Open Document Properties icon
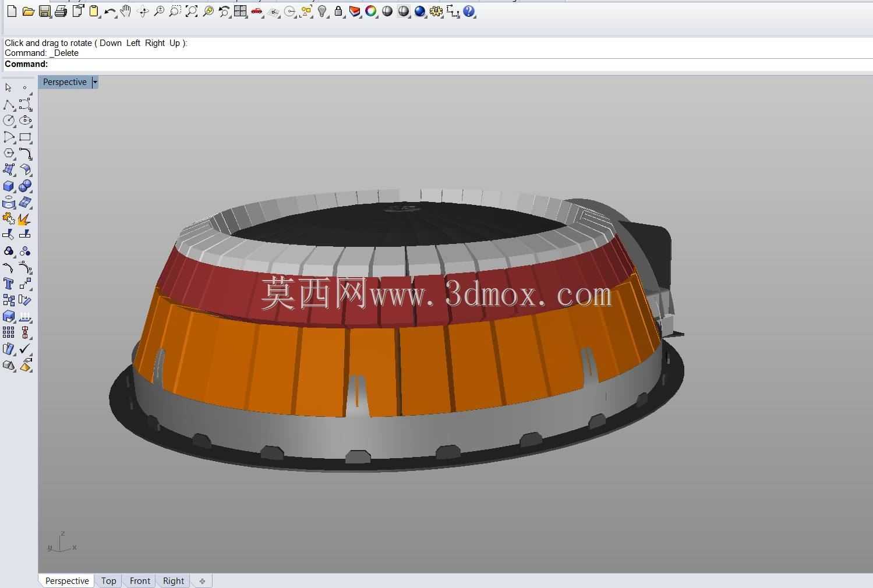This screenshot has height=588, width=873. coord(77,11)
